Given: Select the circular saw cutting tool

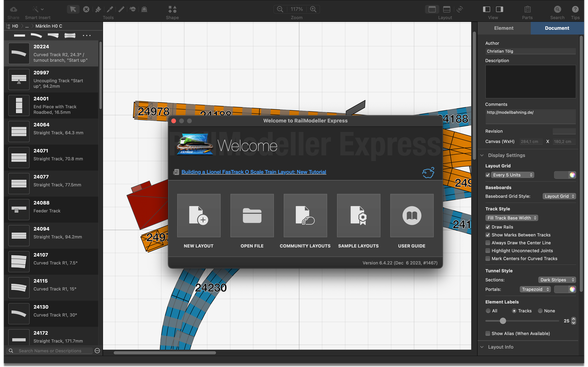Looking at the screenshot, I should [x=133, y=9].
